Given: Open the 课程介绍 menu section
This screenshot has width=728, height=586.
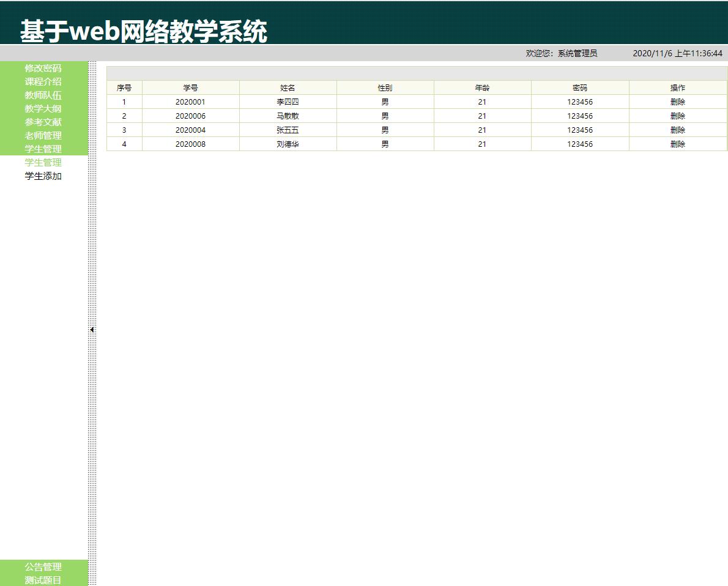Looking at the screenshot, I should click(x=43, y=82).
